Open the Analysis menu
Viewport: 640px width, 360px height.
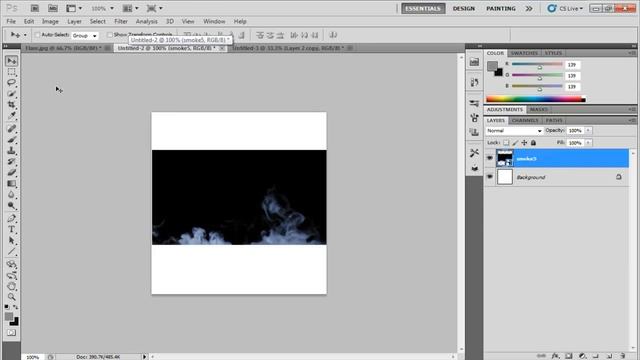[x=147, y=21]
